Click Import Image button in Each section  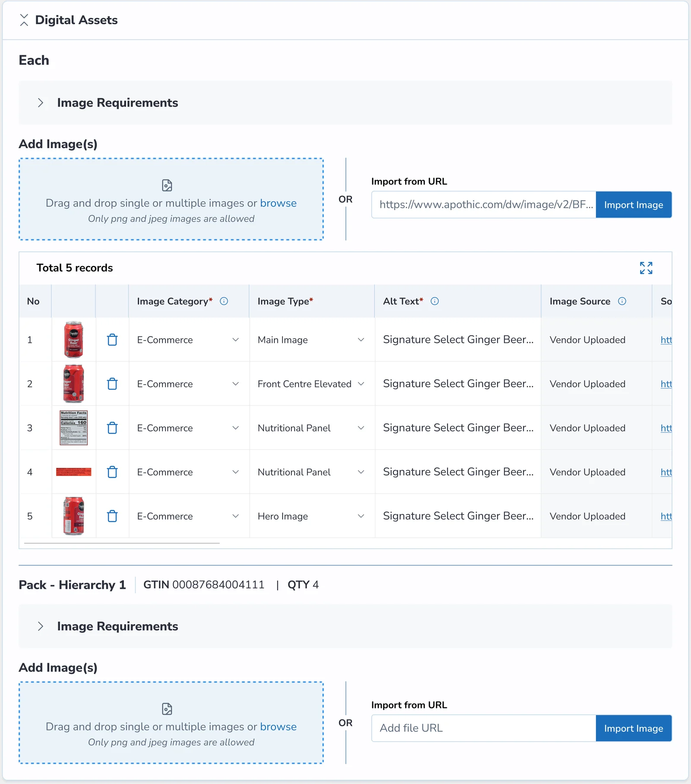(x=634, y=205)
